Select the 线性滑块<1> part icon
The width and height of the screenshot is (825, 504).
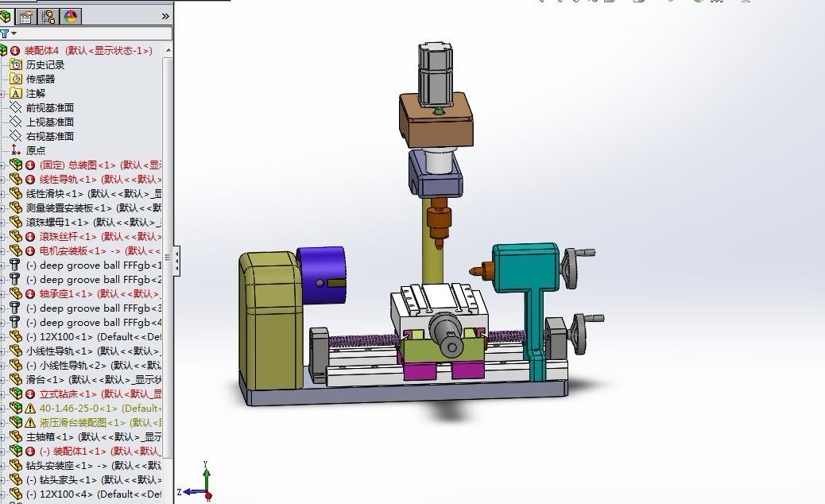pos(16,193)
